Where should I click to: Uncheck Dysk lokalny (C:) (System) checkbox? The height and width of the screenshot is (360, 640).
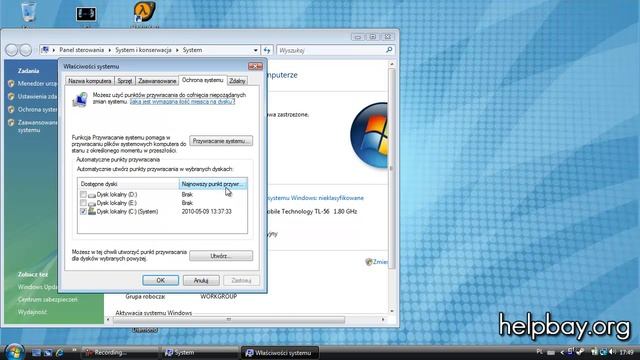[83, 211]
